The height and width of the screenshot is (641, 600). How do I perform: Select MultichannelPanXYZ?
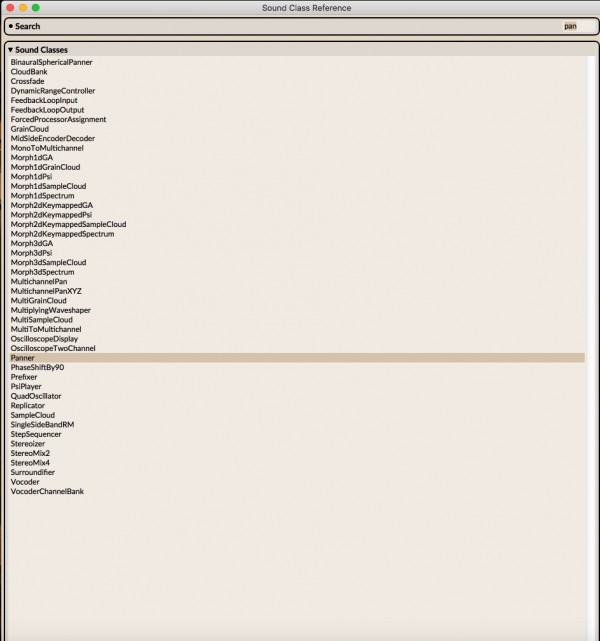[x=46, y=291]
